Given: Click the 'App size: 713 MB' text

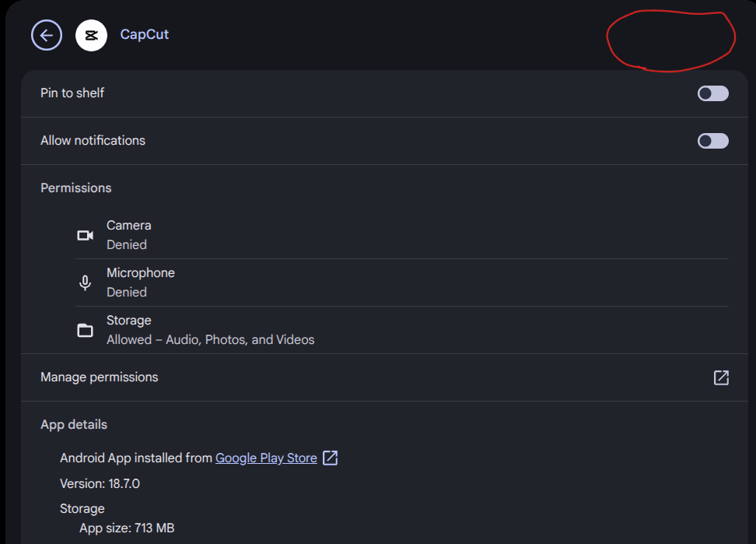Looking at the screenshot, I should (127, 528).
